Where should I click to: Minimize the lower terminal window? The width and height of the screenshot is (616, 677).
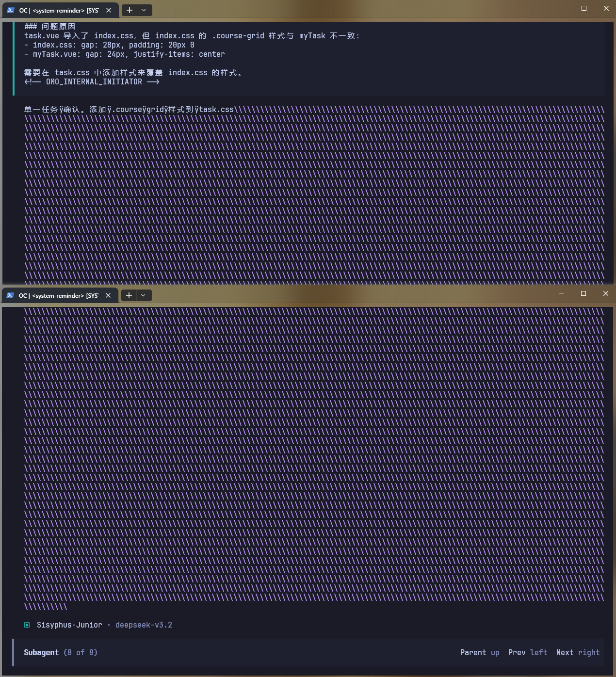click(561, 293)
